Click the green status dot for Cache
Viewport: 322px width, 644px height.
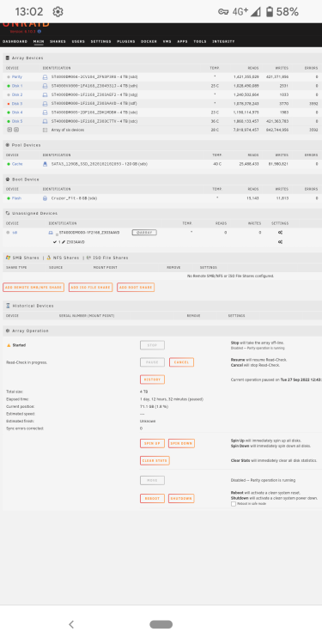pos(9,164)
